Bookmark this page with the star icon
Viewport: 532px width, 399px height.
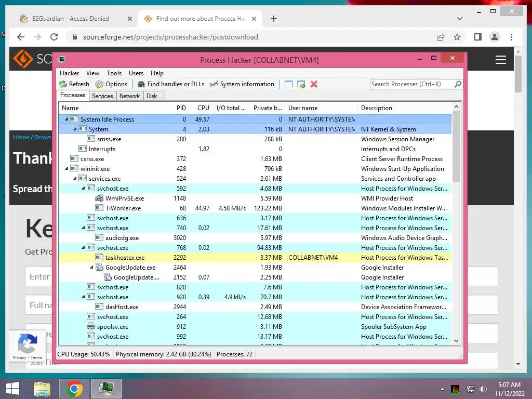tap(457, 37)
